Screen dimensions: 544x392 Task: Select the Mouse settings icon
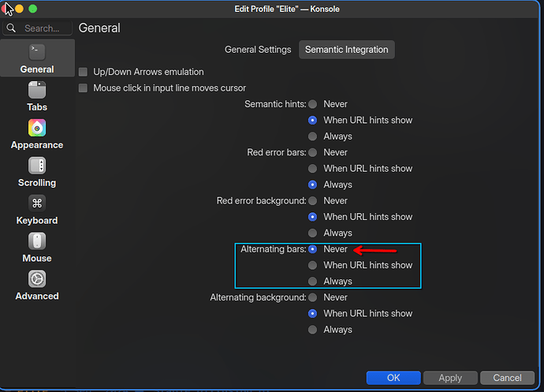[37, 241]
